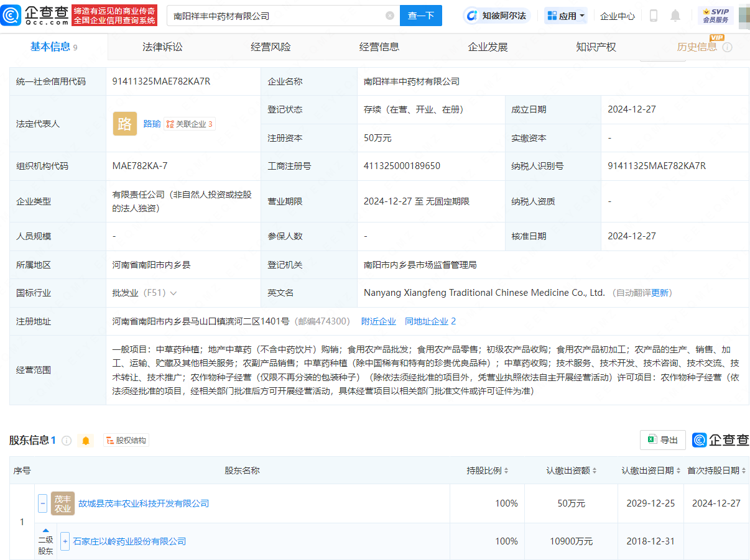This screenshot has width=750, height=560.
Task: Click the info icon next to 股东信息
Action: pos(67,440)
